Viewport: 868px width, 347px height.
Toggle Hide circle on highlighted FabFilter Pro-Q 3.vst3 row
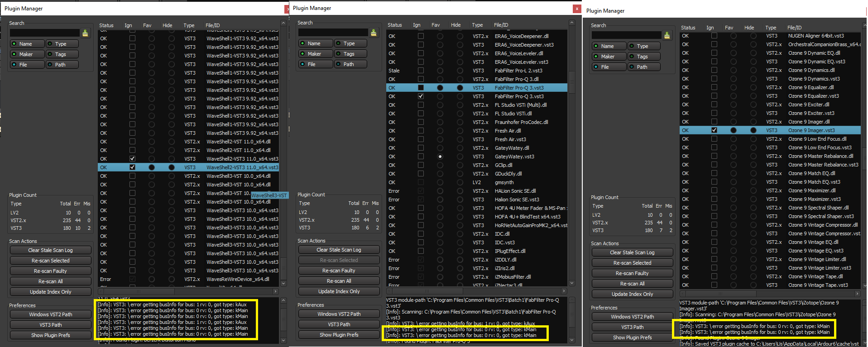(x=460, y=88)
